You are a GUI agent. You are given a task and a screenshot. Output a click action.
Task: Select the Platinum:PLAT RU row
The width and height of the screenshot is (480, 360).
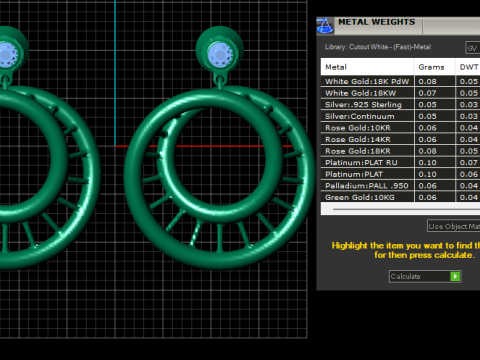[x=400, y=162]
